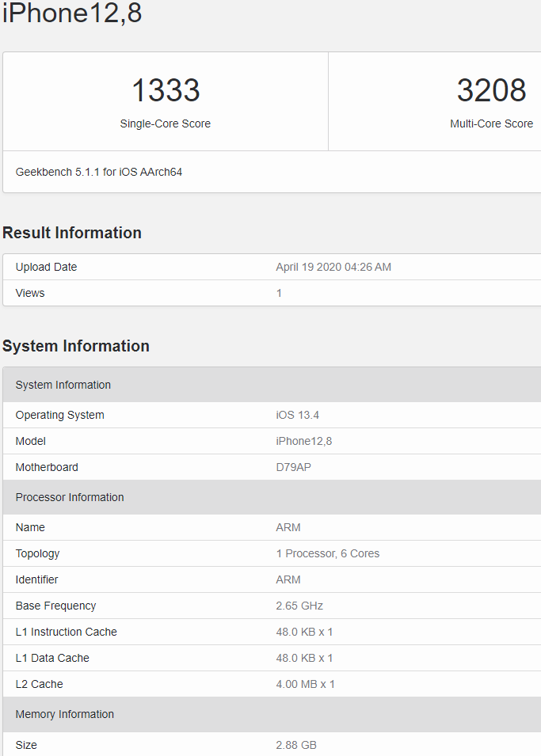This screenshot has width=541, height=756.
Task: Select the Operating System label
Action: coord(60,415)
